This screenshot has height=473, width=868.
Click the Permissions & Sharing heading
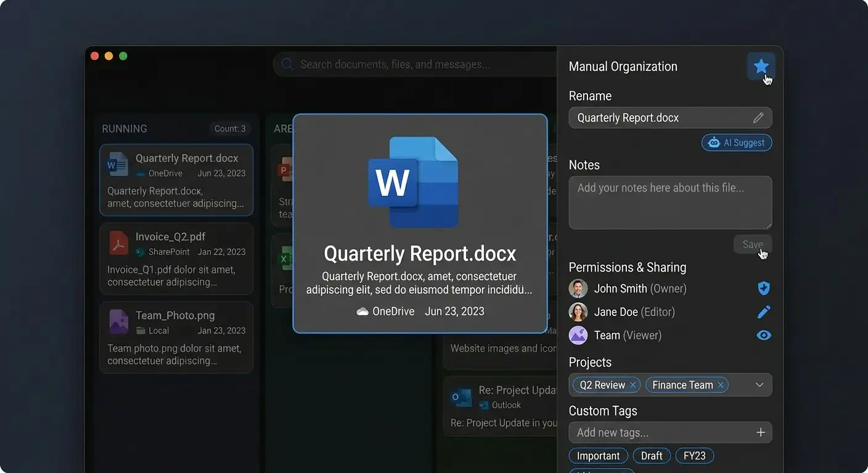coord(627,267)
